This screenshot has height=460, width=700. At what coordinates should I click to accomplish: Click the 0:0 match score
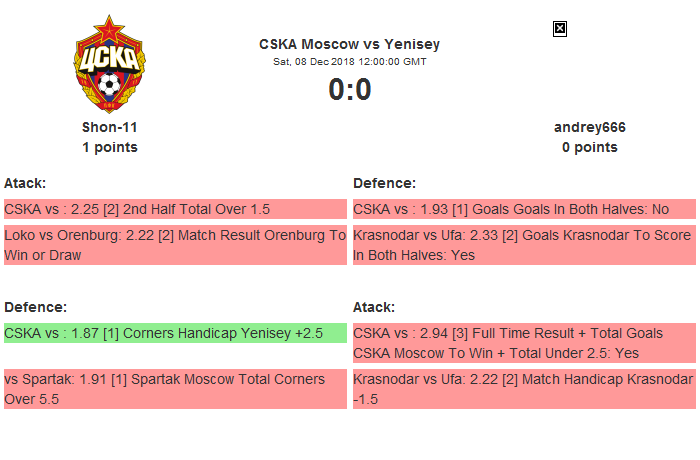[349, 90]
